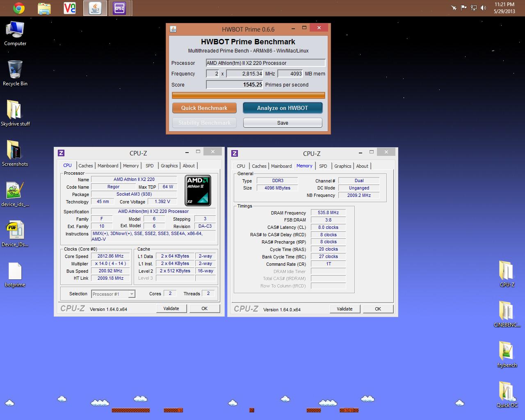Viewport: 525px width, 420px height.
Task: Click the Core Speed 2812.86 MHz value
Action: 110,256
